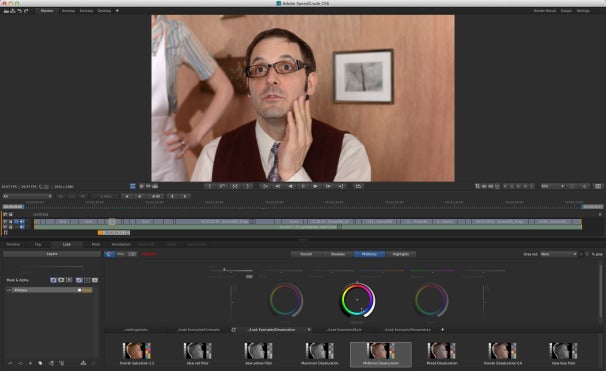Add a new desktop tab with plus icon
Screen dimensions: 606x371
(117, 11)
